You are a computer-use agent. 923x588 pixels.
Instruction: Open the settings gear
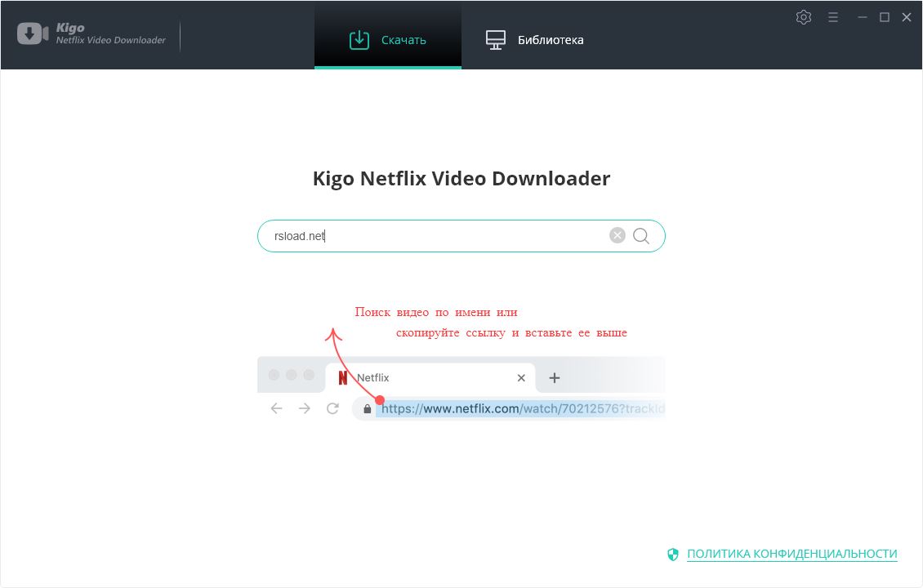[803, 16]
